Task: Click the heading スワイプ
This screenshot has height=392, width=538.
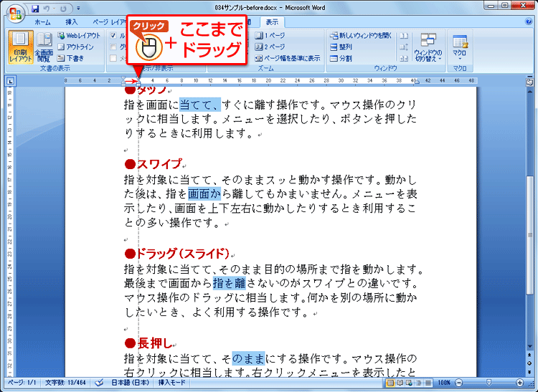Action: [x=153, y=164]
